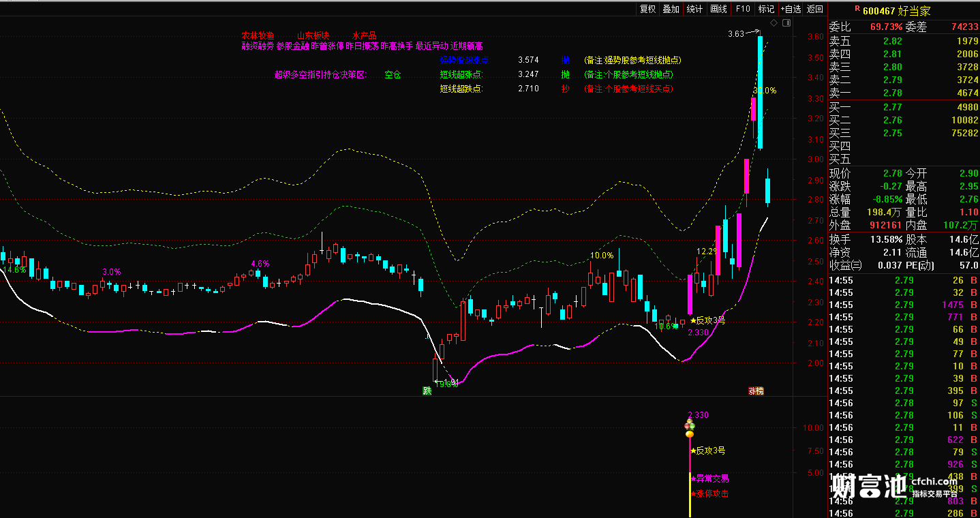This screenshot has height=518, width=980.
Task: Click the 返回 back button
Action: 814,9
